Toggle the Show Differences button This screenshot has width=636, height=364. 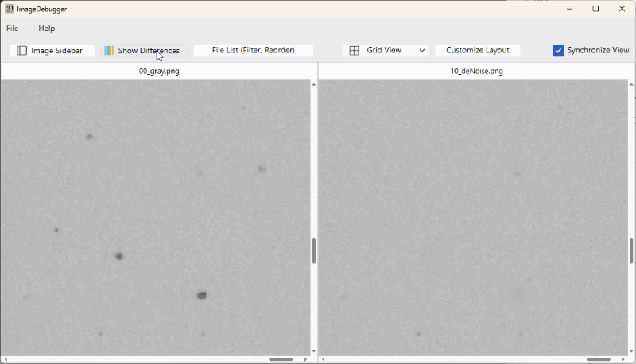[x=144, y=51]
